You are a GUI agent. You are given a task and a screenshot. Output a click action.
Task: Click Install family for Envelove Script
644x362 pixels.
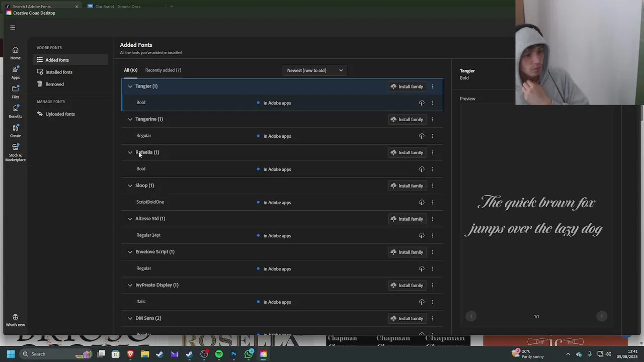click(x=407, y=252)
